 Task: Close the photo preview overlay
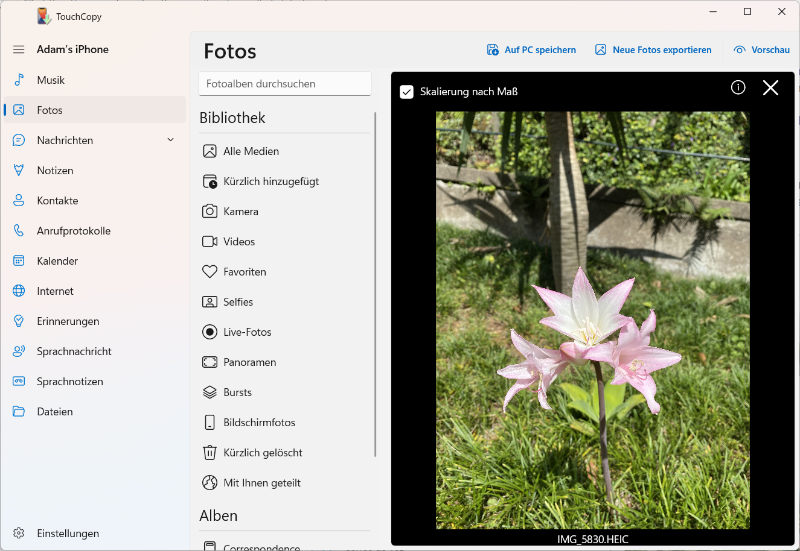point(770,88)
